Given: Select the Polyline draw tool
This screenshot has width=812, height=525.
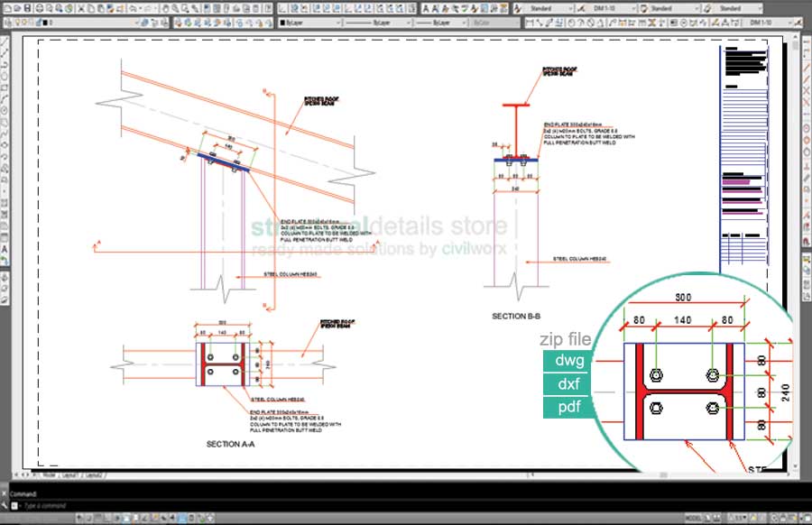Looking at the screenshot, I should click(x=5, y=65).
